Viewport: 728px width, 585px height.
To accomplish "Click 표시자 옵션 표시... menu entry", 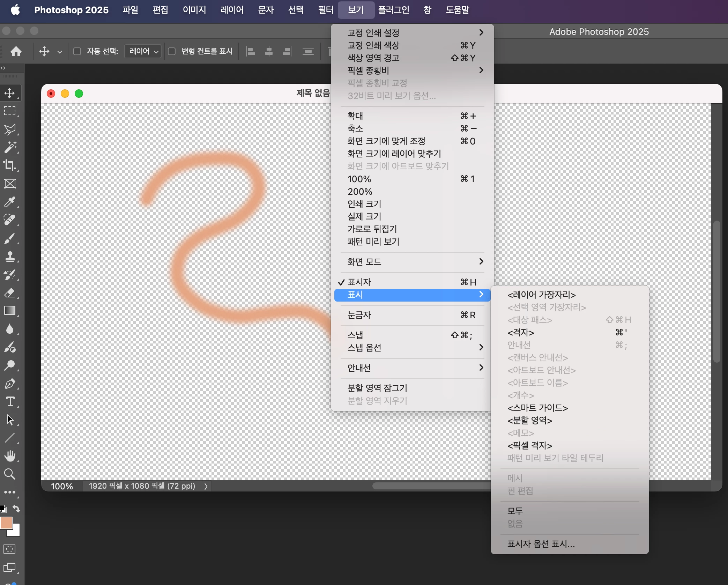I will tap(541, 544).
